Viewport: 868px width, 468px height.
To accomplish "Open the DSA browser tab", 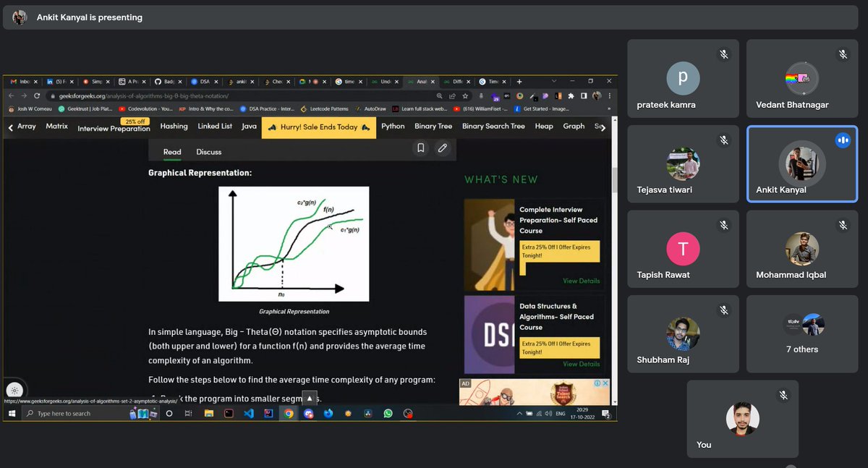I will (x=203, y=82).
